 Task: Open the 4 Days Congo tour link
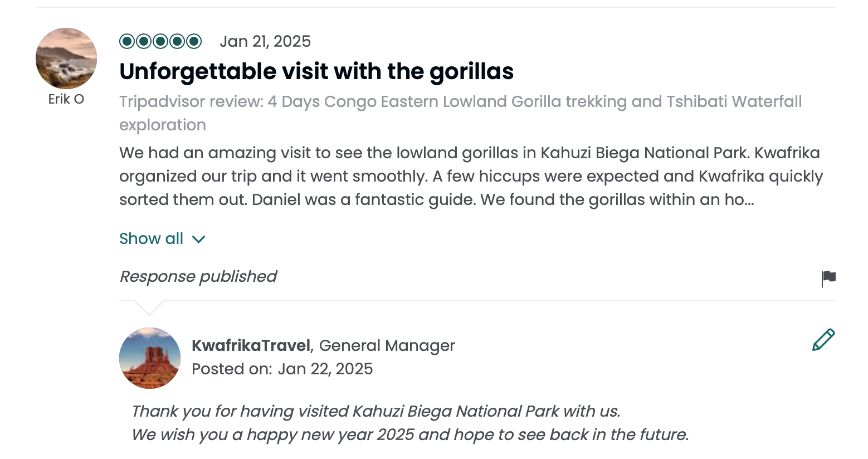pos(460,102)
